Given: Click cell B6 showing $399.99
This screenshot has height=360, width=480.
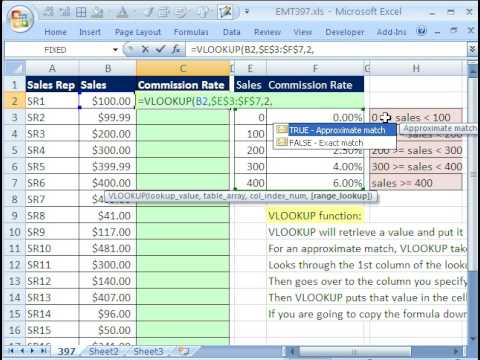Looking at the screenshot, I should coord(108,166).
